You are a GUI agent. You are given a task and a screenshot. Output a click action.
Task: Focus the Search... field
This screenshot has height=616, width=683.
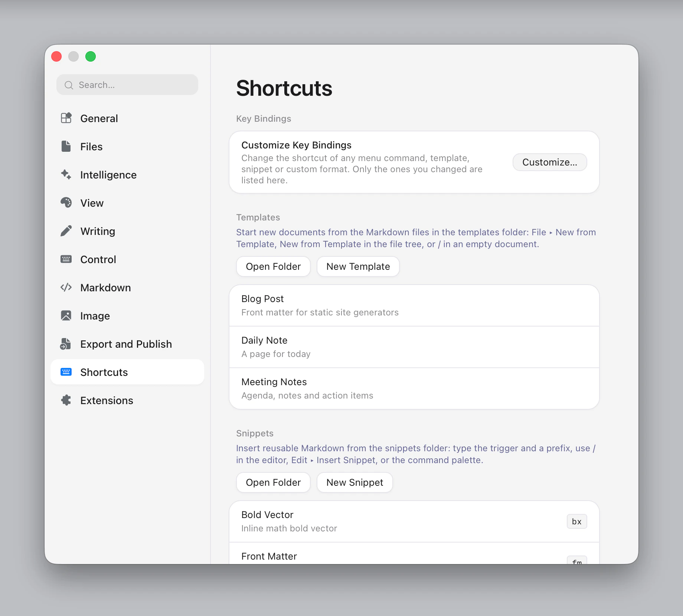coord(127,85)
